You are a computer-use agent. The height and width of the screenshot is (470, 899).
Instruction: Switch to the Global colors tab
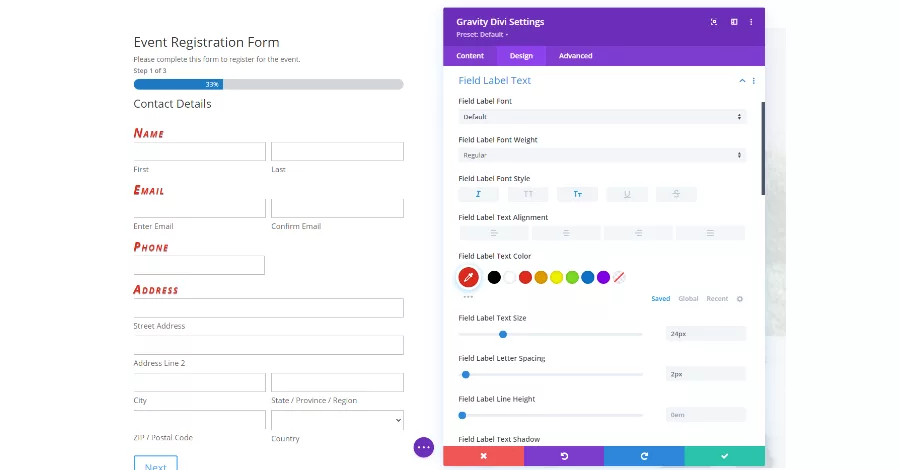pyautogui.click(x=688, y=299)
